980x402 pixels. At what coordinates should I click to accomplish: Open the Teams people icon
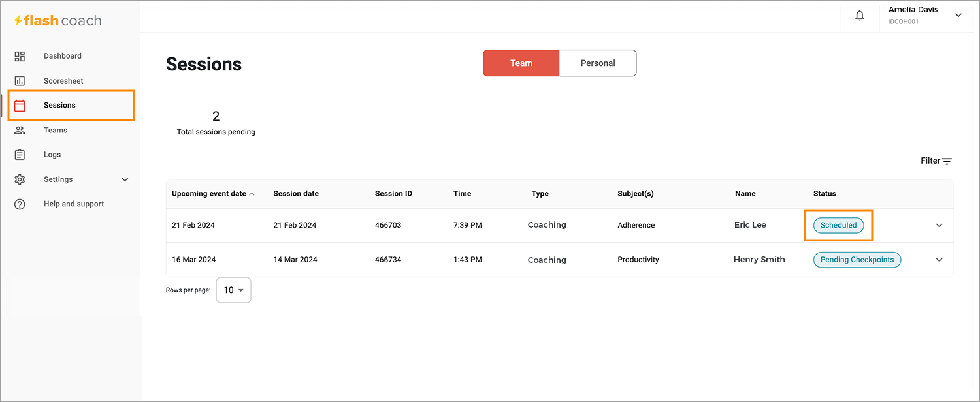click(20, 131)
